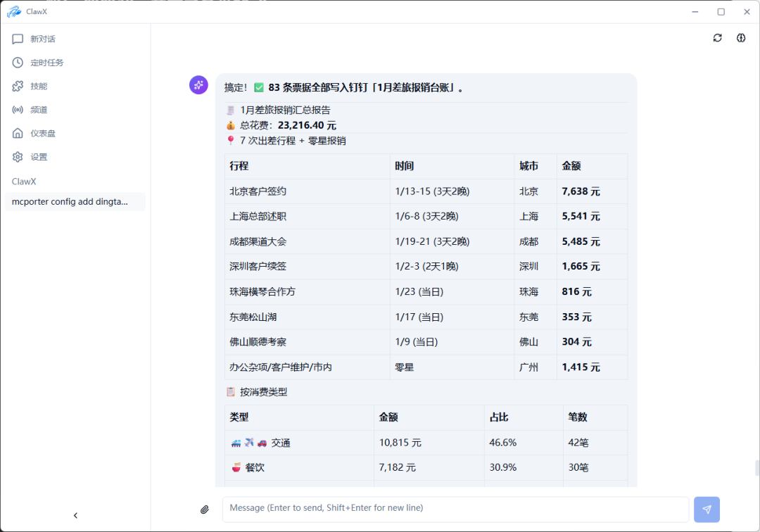Click the '5,485 元' amount cell

point(592,241)
